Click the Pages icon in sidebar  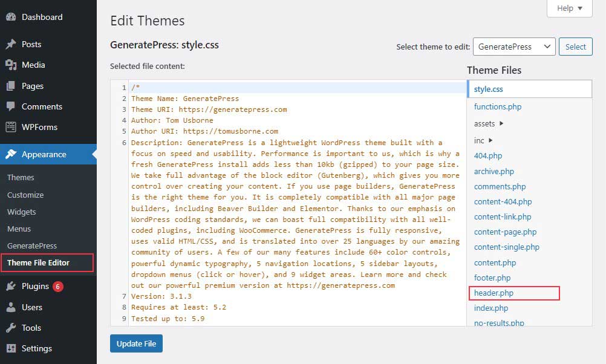[x=11, y=86]
